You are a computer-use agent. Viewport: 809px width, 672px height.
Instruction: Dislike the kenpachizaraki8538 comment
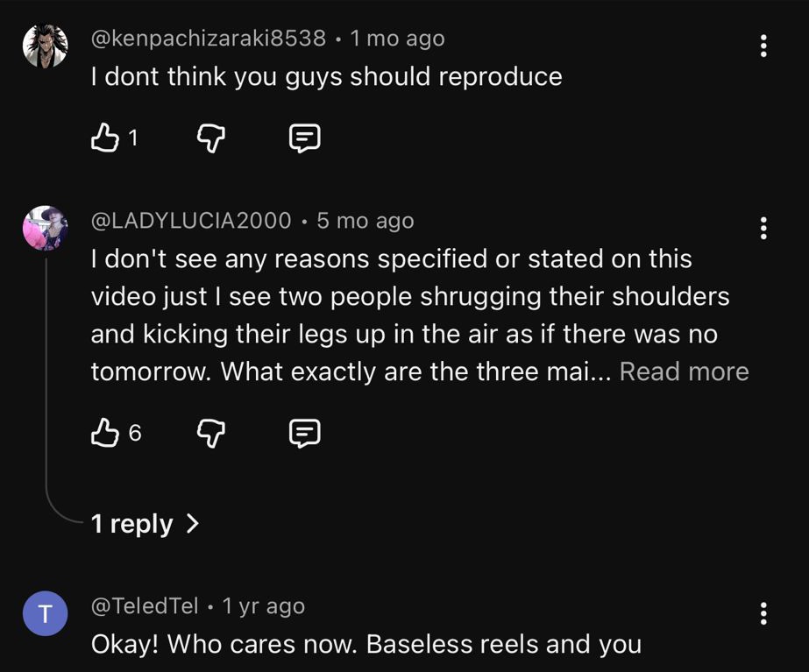click(x=209, y=138)
